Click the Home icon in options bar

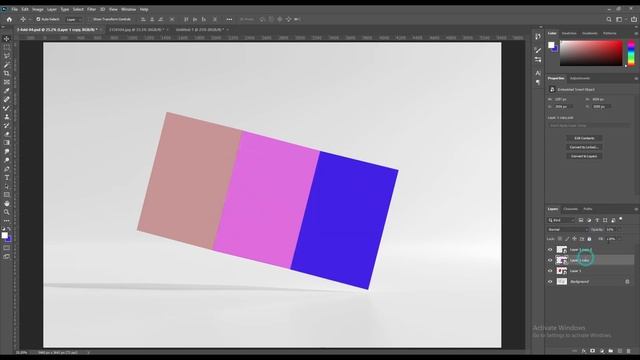[x=9, y=19]
